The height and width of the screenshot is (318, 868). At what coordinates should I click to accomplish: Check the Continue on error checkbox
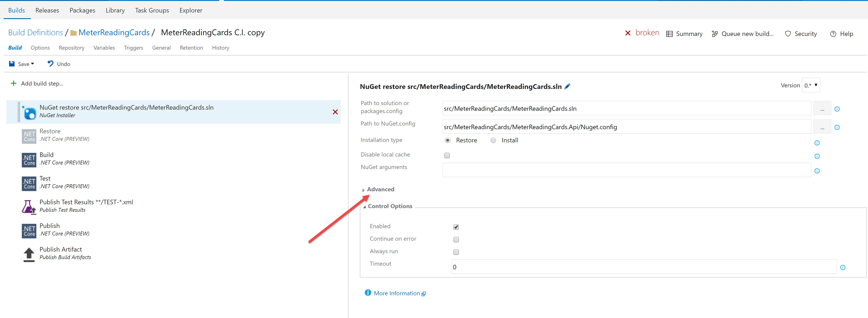[456, 239]
